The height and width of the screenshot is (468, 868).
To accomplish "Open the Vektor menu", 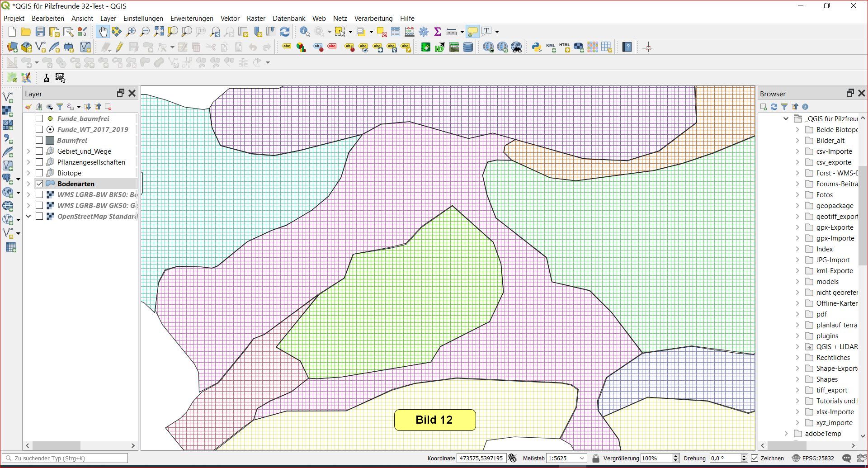I will tap(230, 19).
